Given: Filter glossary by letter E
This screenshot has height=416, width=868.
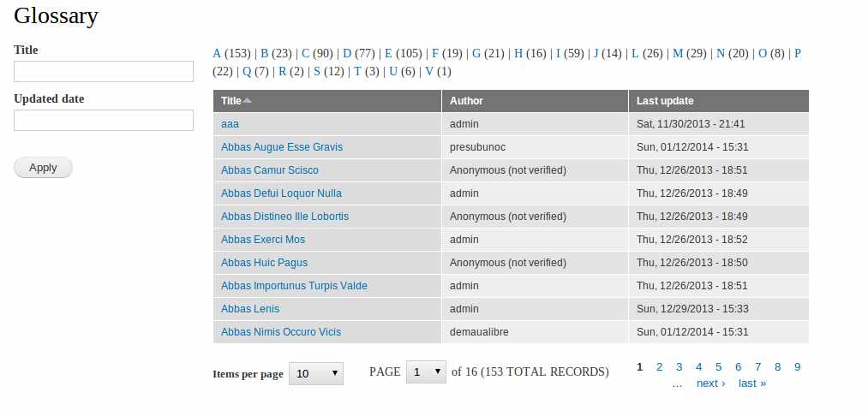Looking at the screenshot, I should click(x=388, y=54).
